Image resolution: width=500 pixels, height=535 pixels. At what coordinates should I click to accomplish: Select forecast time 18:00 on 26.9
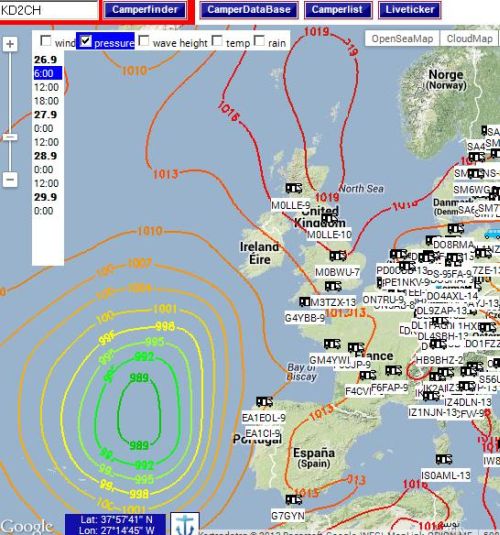[46, 101]
